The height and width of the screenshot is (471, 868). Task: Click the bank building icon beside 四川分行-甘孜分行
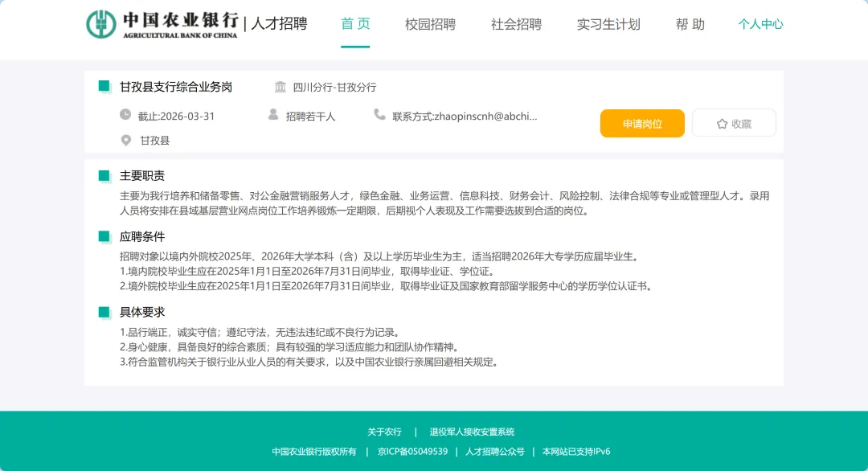coord(280,87)
